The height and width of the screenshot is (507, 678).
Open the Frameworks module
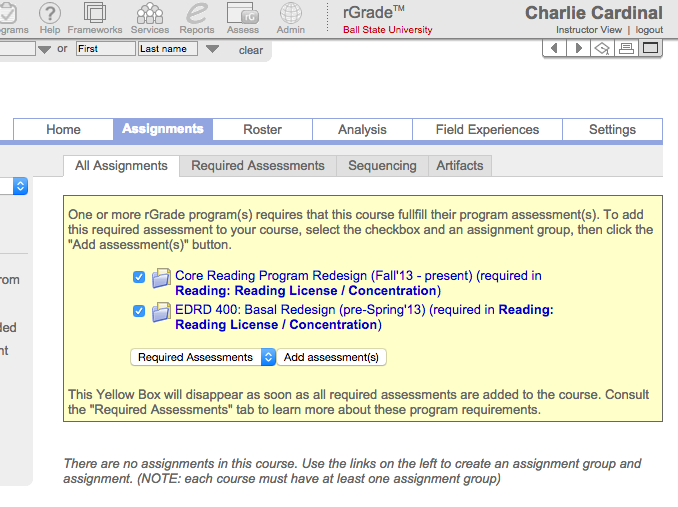click(x=95, y=14)
